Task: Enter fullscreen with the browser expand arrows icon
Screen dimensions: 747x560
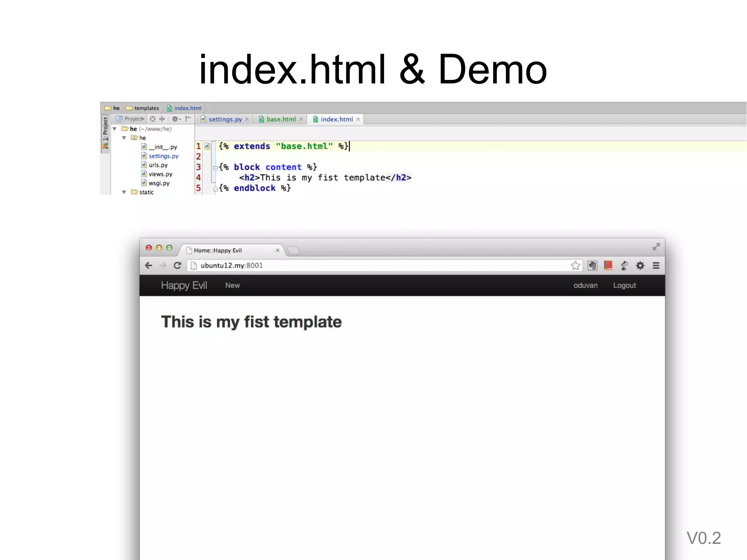Action: click(x=656, y=247)
